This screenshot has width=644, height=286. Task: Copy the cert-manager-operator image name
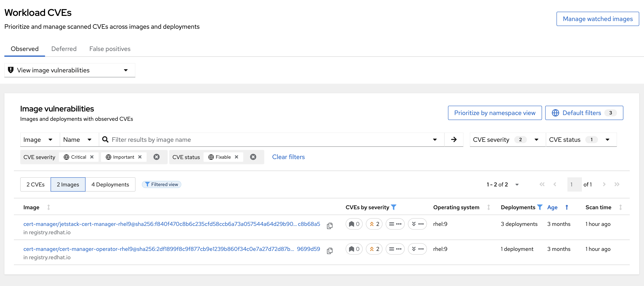330,251
